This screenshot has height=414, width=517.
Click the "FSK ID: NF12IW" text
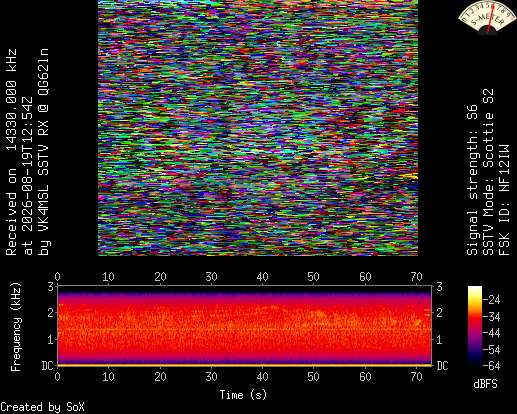click(x=504, y=200)
